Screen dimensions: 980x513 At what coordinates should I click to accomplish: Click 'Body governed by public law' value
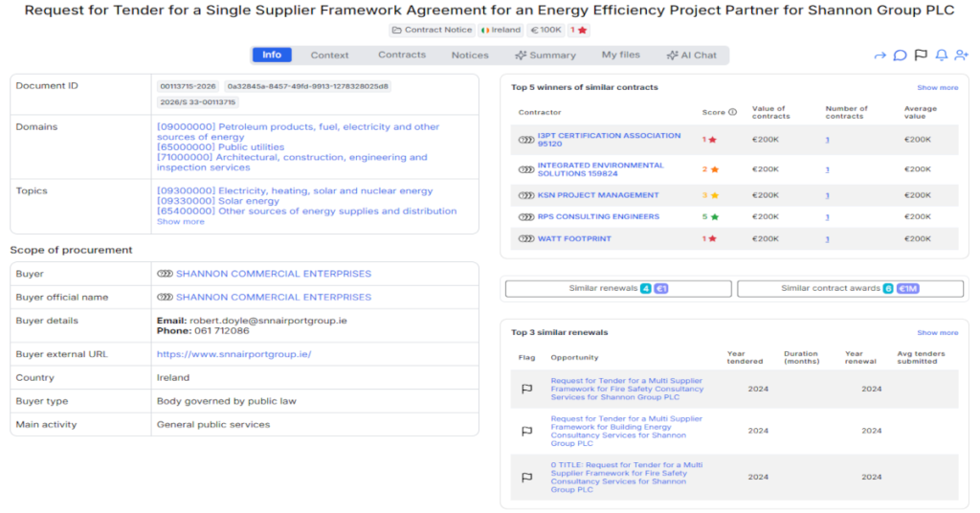click(x=226, y=401)
